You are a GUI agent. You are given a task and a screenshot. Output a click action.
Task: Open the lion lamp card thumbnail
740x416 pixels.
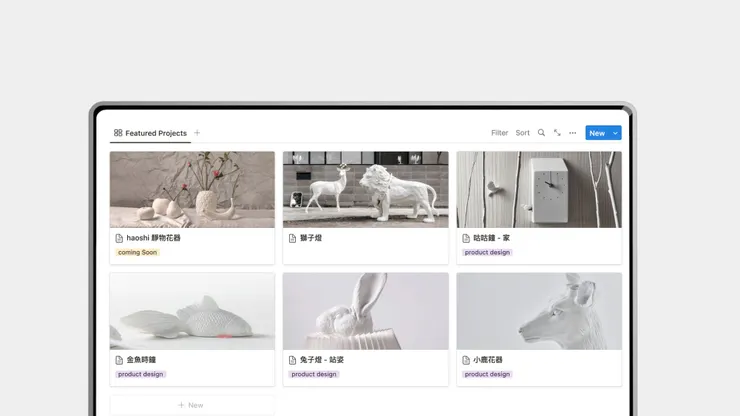coord(366,189)
